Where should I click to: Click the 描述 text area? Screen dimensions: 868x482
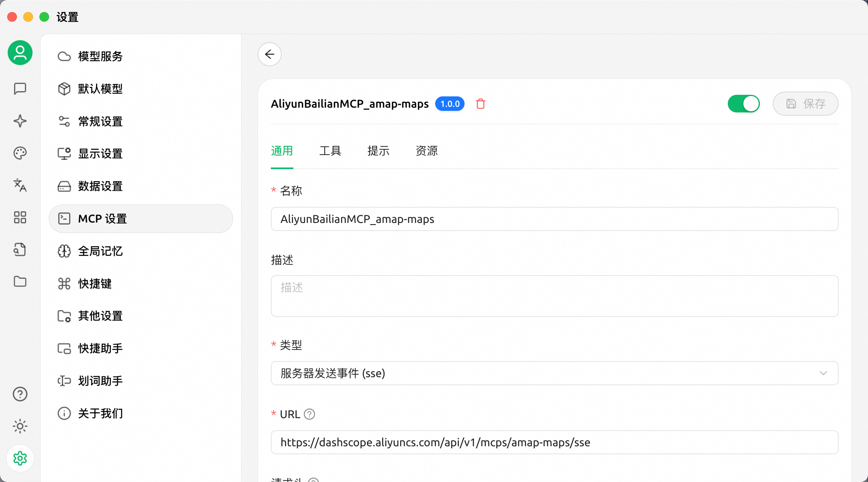click(555, 296)
